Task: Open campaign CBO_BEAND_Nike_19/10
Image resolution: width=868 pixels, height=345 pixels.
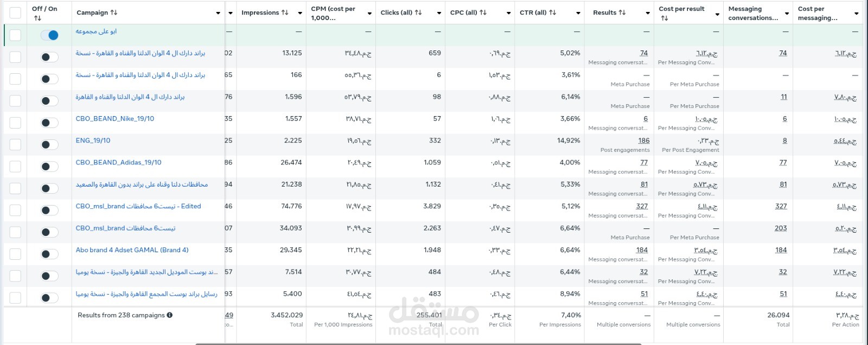Action: 115,119
